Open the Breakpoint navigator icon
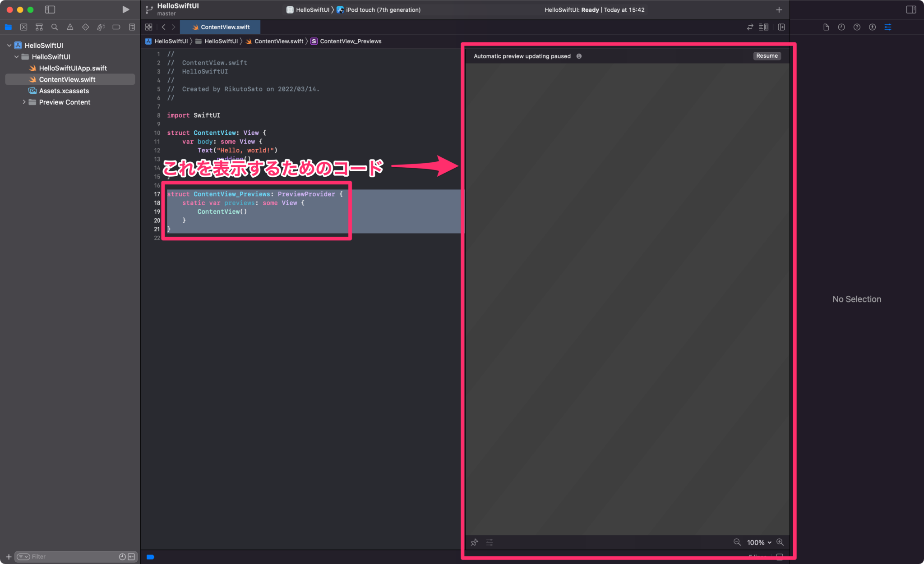The width and height of the screenshot is (924, 564). click(x=116, y=27)
